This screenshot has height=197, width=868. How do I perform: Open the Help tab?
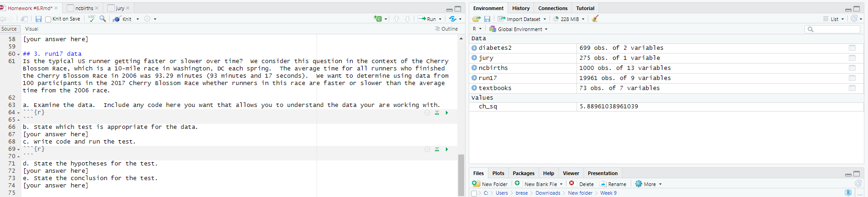[549, 173]
